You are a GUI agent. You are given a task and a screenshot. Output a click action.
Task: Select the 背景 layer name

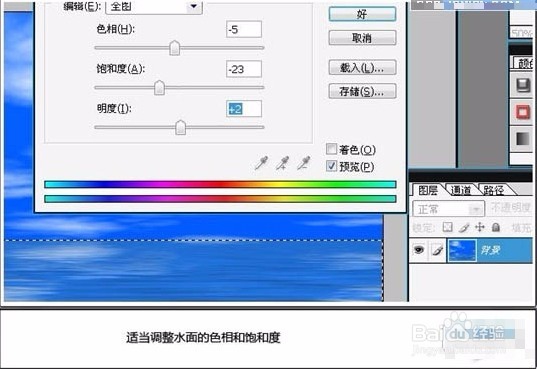coord(490,250)
